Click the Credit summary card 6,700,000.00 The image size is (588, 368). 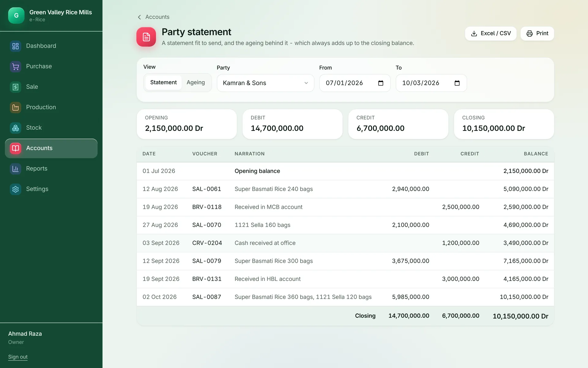(x=398, y=124)
